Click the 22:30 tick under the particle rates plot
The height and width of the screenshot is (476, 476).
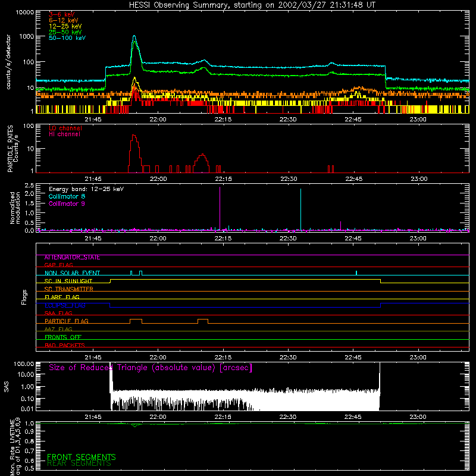(x=289, y=179)
